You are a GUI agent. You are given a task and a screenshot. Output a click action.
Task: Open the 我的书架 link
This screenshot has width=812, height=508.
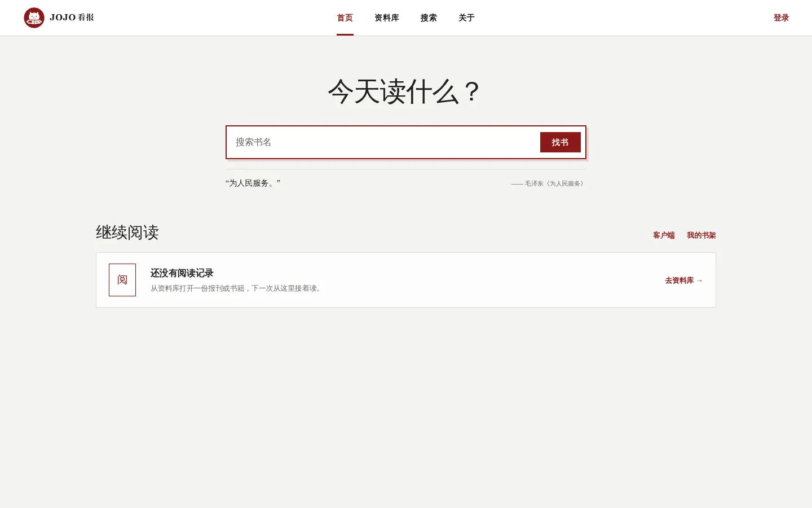pos(701,235)
